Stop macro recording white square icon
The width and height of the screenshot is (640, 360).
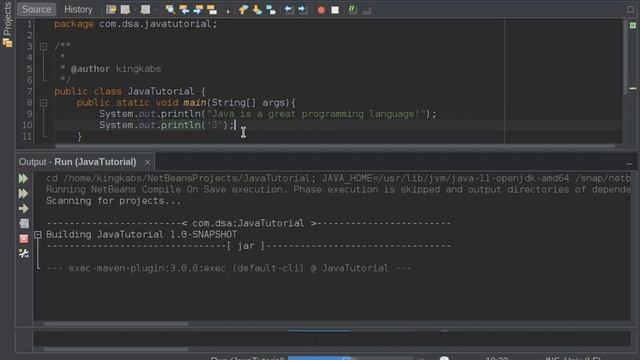click(335, 10)
